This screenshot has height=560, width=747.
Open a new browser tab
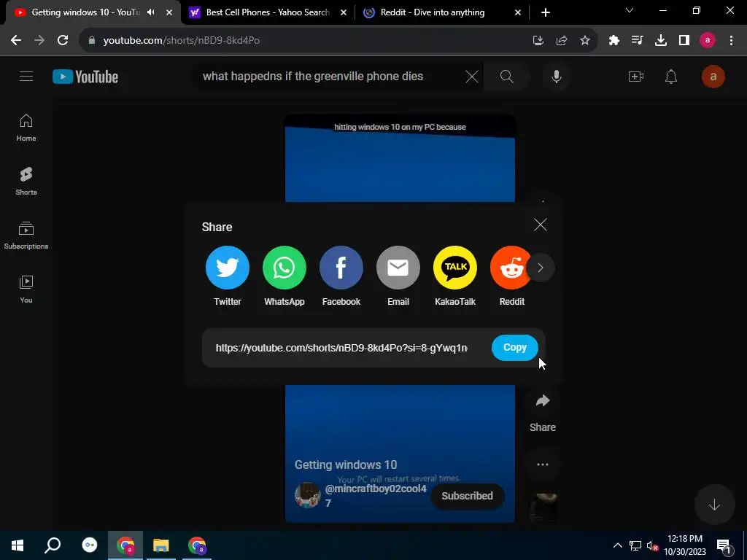click(546, 12)
